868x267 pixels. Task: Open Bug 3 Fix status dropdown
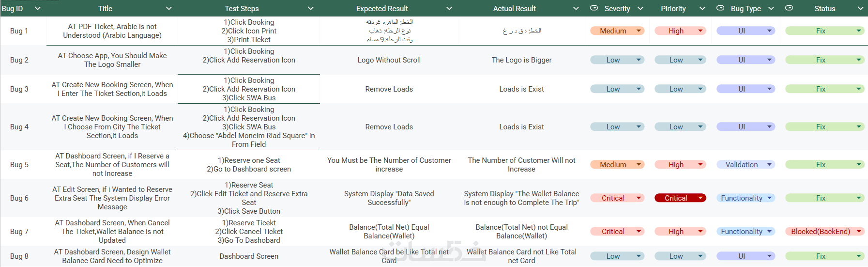click(x=859, y=89)
